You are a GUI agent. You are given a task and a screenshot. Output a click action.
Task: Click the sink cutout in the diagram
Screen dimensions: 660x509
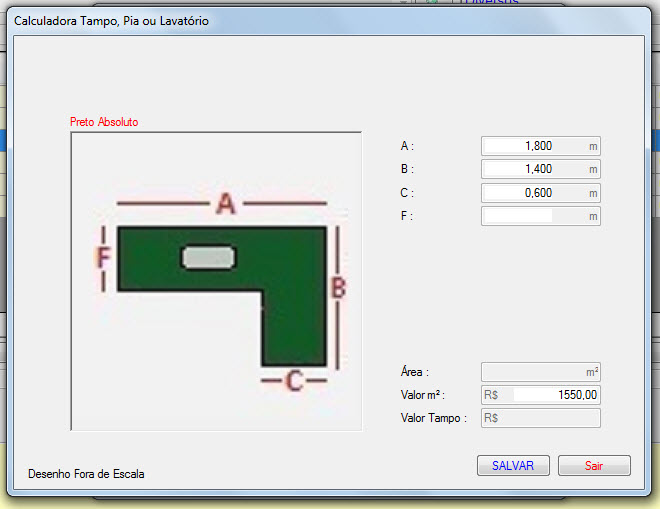tap(209, 258)
